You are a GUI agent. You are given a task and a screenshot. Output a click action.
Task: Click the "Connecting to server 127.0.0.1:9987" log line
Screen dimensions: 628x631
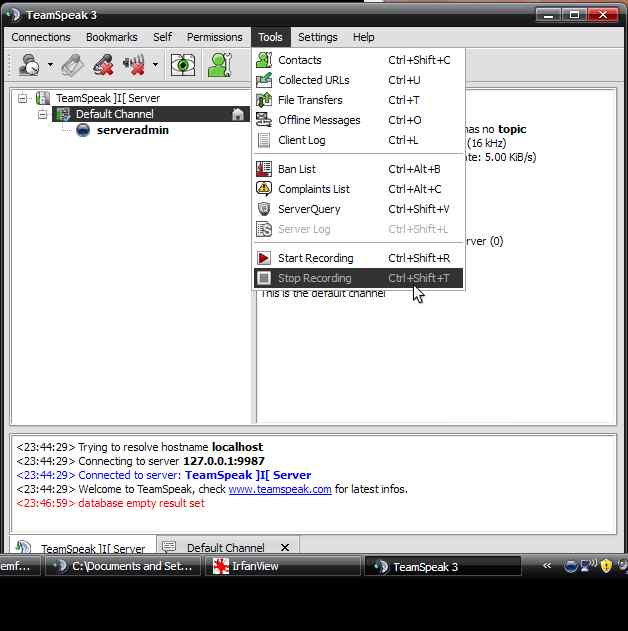(140, 461)
